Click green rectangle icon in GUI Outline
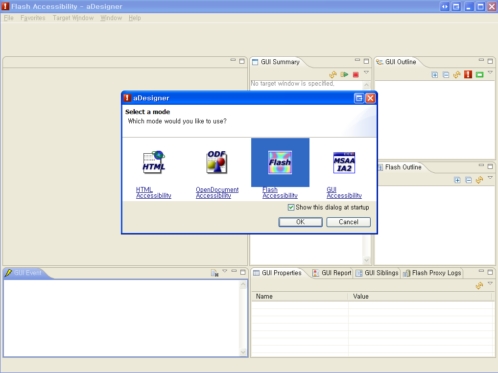498x373 pixels. pyautogui.click(x=480, y=75)
